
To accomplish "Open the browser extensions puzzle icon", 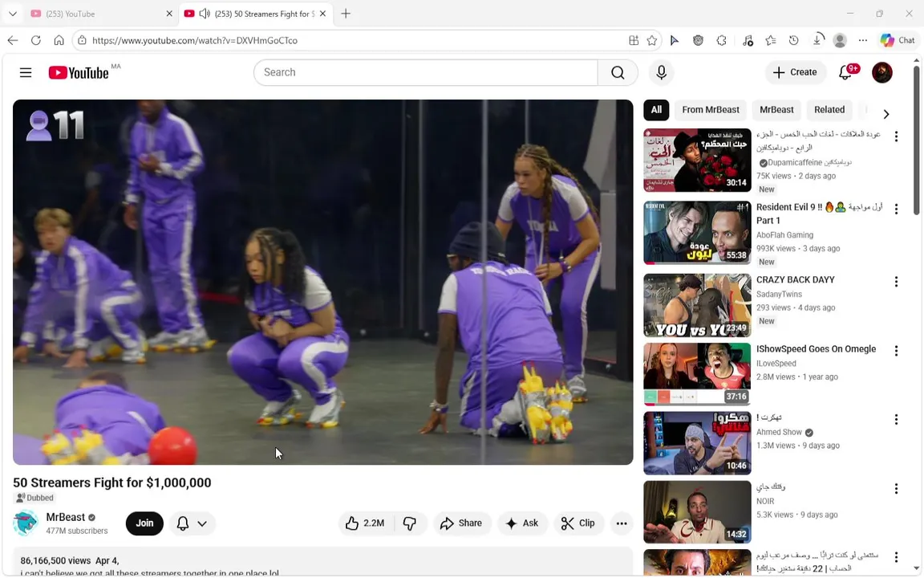I will click(x=722, y=40).
